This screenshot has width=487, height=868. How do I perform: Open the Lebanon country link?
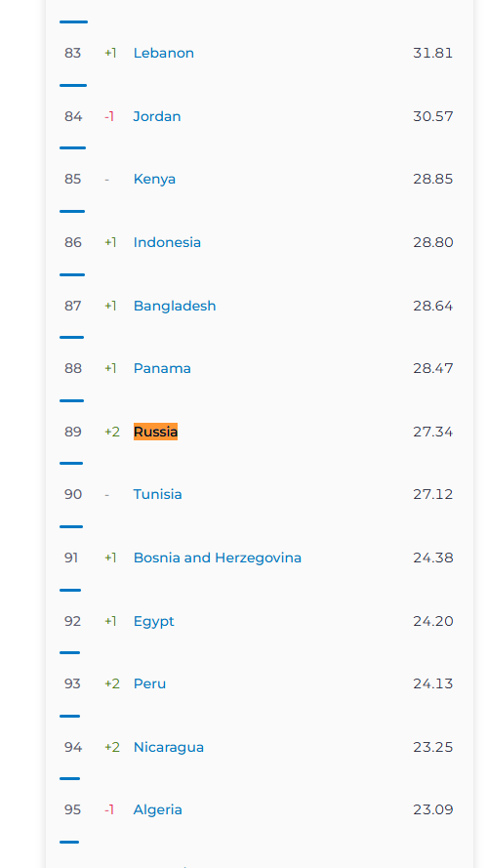coord(163,53)
